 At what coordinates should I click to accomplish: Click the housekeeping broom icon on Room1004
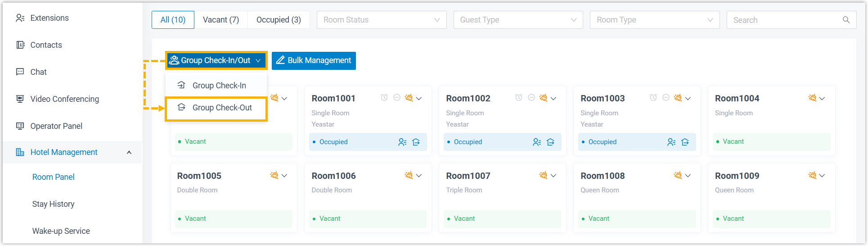coord(812,98)
